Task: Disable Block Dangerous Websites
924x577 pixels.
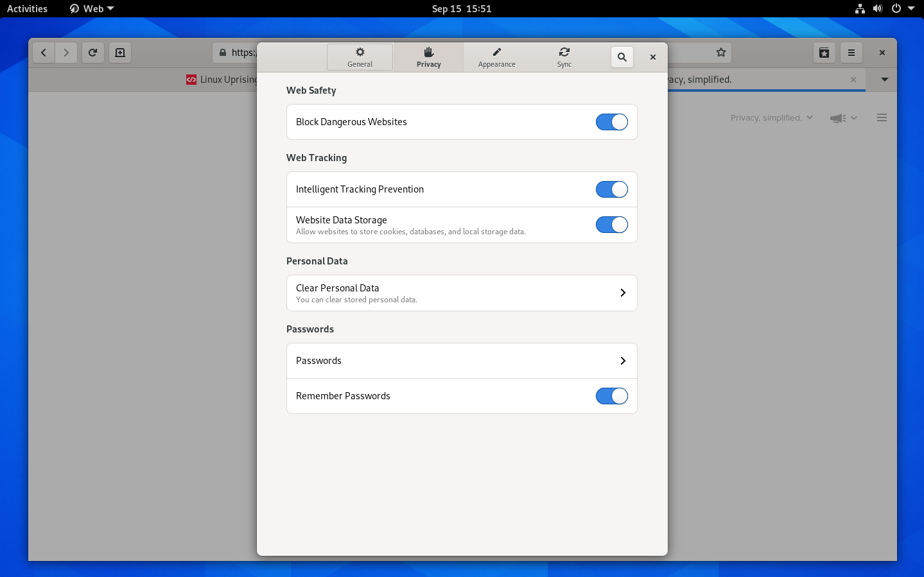Action: [x=611, y=122]
